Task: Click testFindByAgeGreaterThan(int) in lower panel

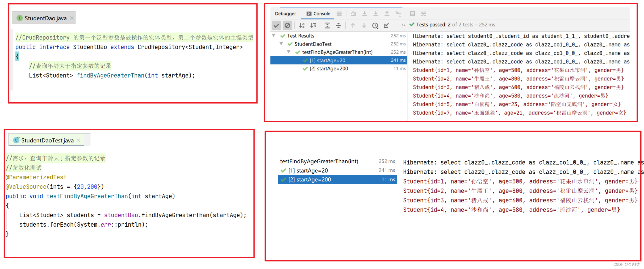Action: (319, 161)
